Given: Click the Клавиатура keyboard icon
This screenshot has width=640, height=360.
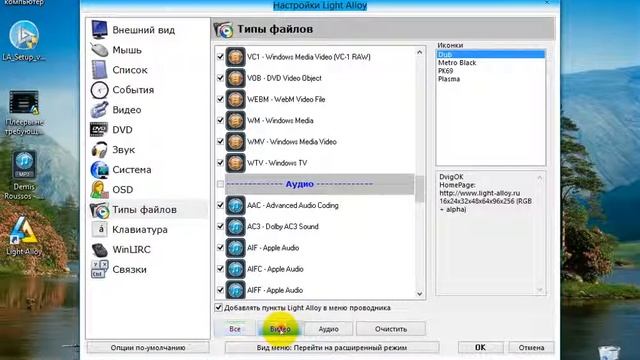Looking at the screenshot, I should tap(99, 229).
